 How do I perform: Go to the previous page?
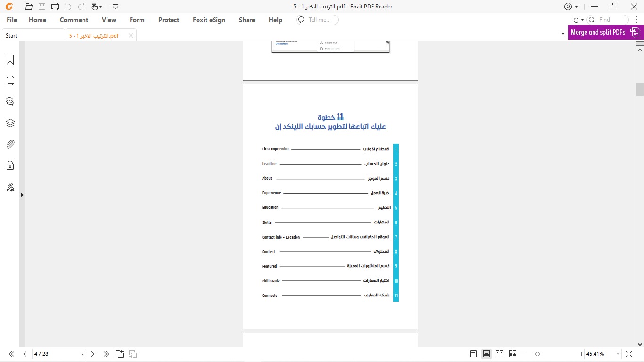[x=25, y=354]
